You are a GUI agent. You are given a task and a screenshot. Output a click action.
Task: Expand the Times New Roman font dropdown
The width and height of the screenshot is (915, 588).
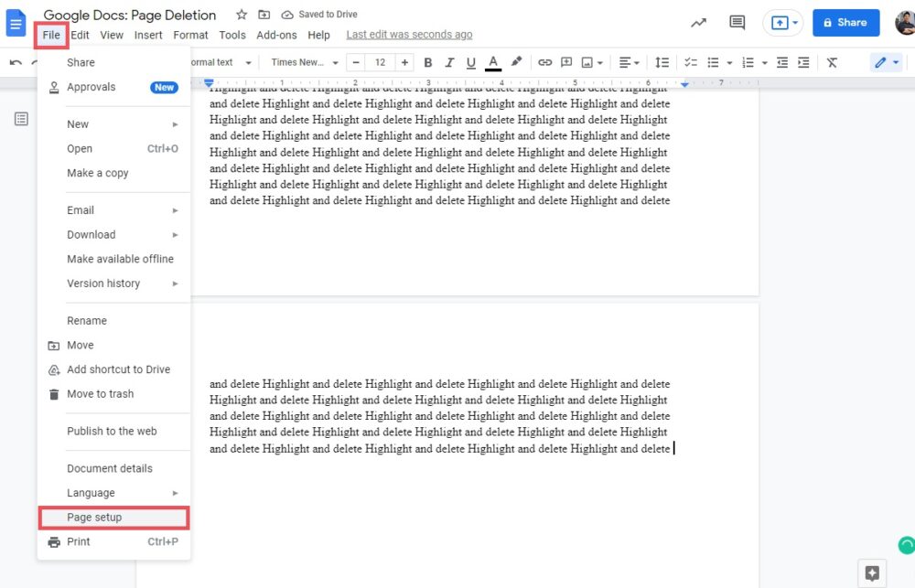click(305, 62)
